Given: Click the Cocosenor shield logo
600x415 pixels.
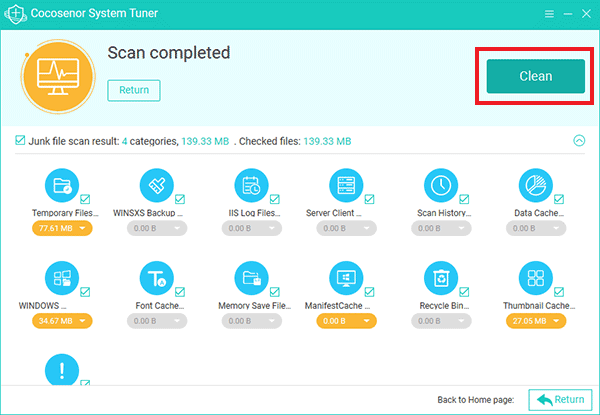Looking at the screenshot, I should pyautogui.click(x=15, y=14).
